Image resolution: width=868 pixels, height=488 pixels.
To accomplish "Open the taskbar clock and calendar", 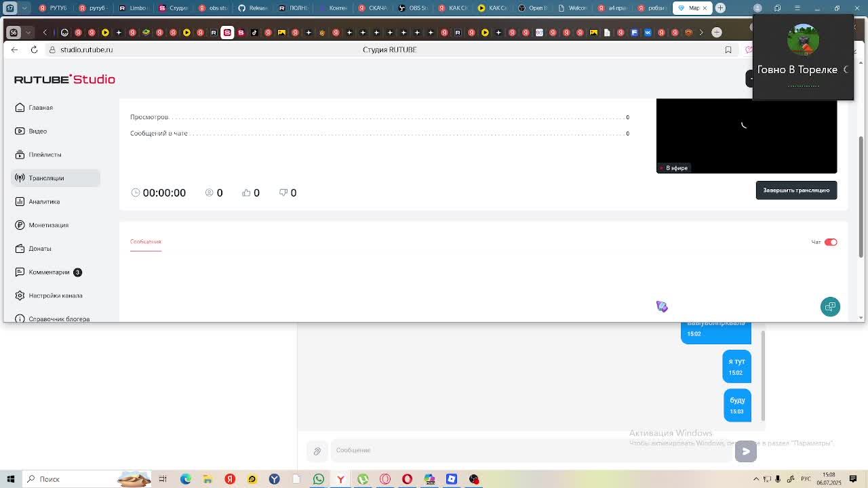I will click(829, 479).
